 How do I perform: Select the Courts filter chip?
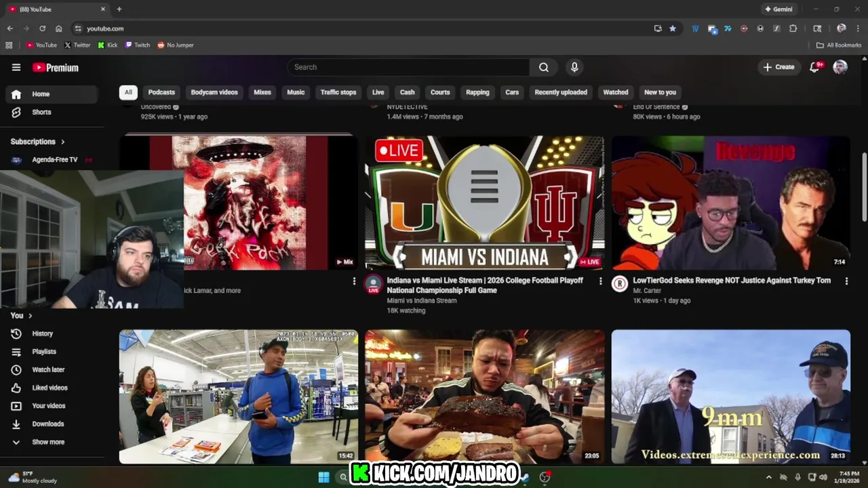click(440, 92)
